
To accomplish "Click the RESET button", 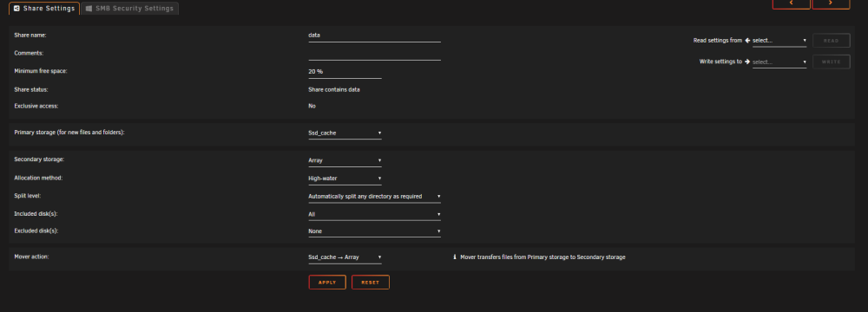I will pyautogui.click(x=371, y=283).
